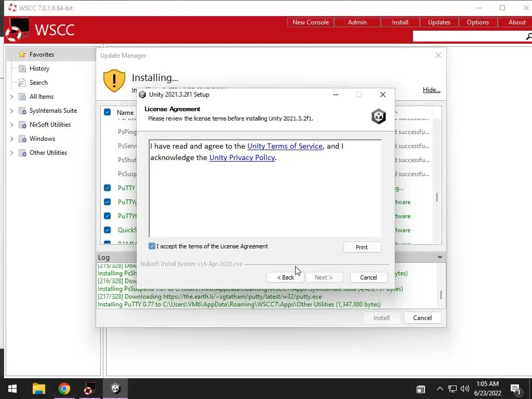This screenshot has height=399, width=532.
Task: Open the Unity Privacy Policy link
Action: pyautogui.click(x=242, y=158)
